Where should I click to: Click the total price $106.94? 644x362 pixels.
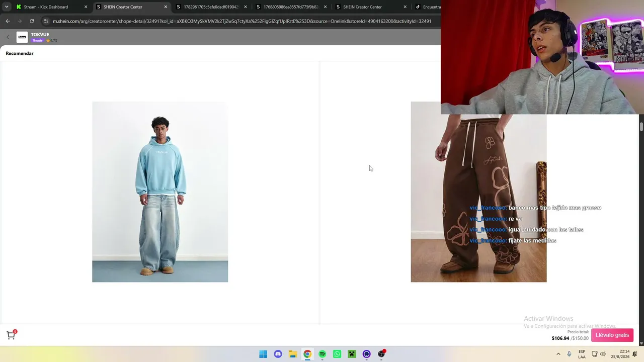point(560,338)
